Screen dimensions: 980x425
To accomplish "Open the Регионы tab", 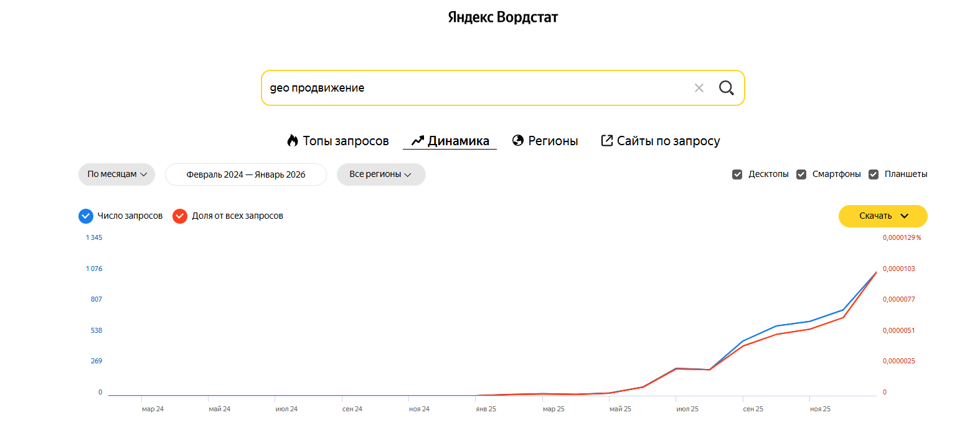I will click(x=553, y=141).
